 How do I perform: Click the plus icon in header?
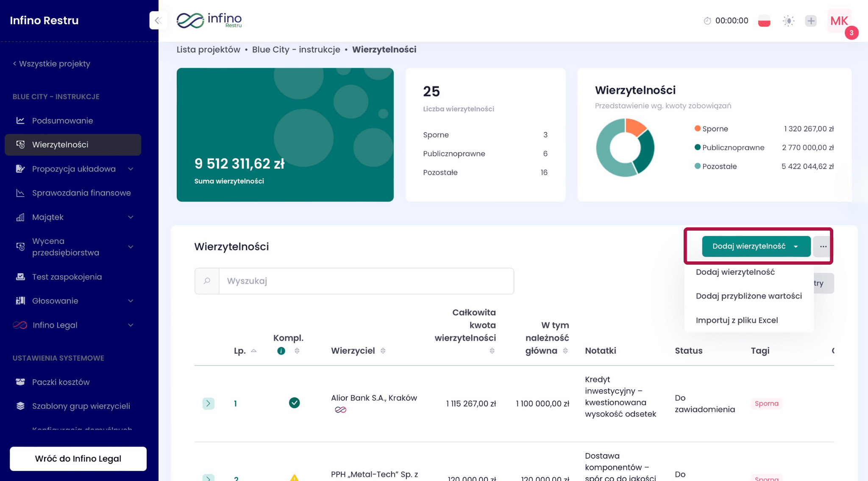[811, 21]
